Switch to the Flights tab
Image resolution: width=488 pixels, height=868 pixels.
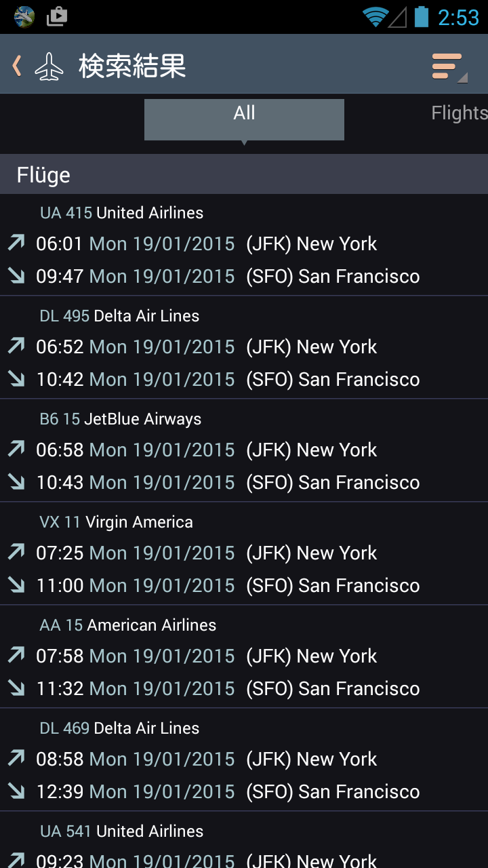[x=460, y=113]
